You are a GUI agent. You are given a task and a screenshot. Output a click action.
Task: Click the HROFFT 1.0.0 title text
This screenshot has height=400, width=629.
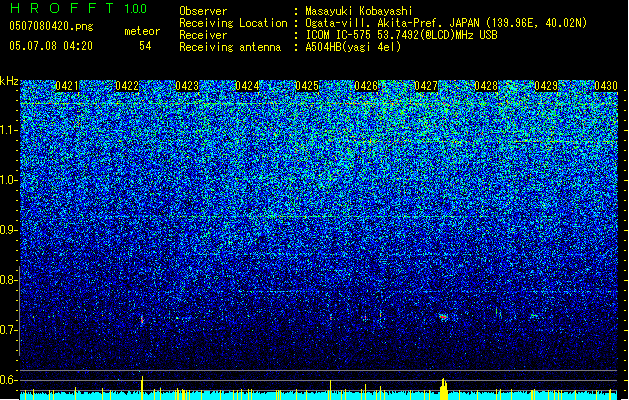coord(79,8)
